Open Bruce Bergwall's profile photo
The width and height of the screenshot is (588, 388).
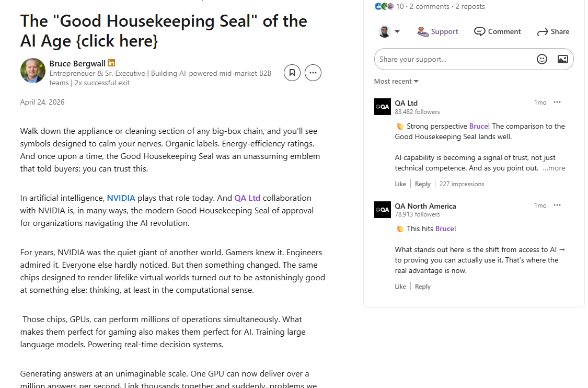[32, 71]
